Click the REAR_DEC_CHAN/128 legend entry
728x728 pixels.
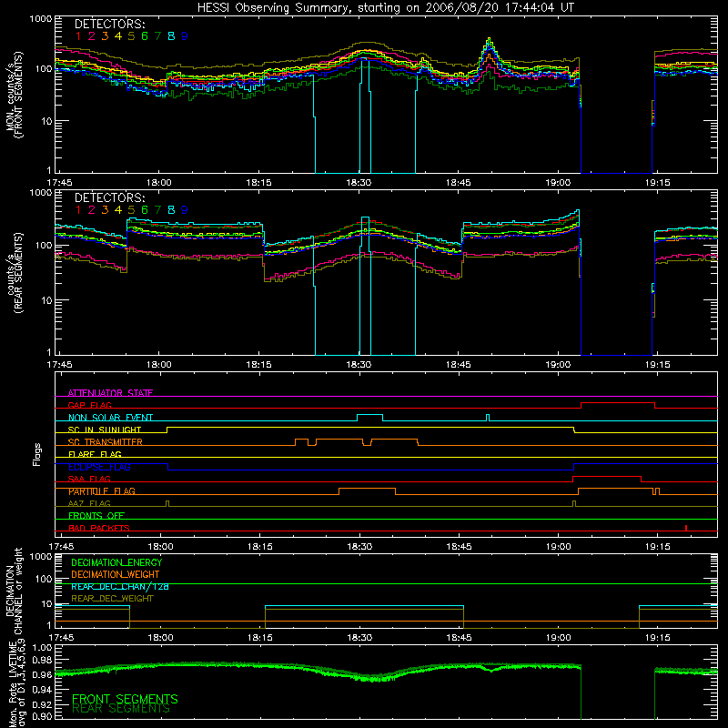(120, 587)
